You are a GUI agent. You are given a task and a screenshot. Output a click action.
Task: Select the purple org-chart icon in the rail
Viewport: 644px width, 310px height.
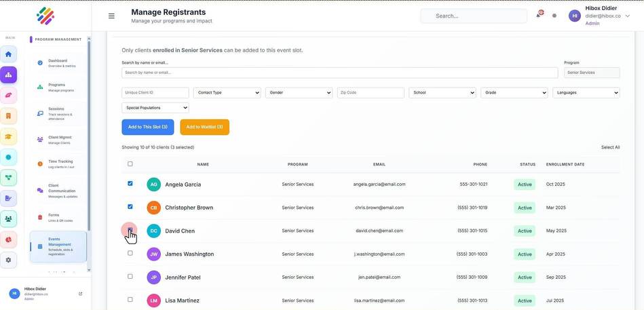click(x=8, y=75)
